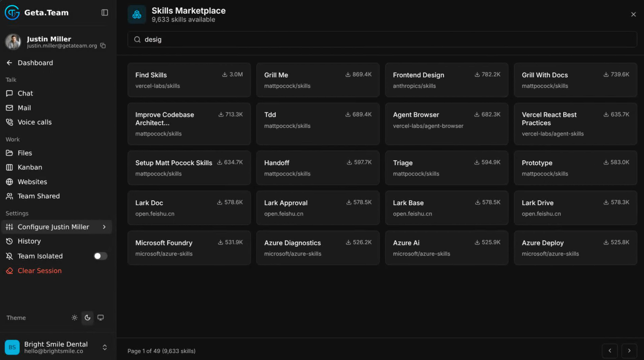Open Lark Base skill card
The height and width of the screenshot is (360, 644).
click(x=447, y=208)
